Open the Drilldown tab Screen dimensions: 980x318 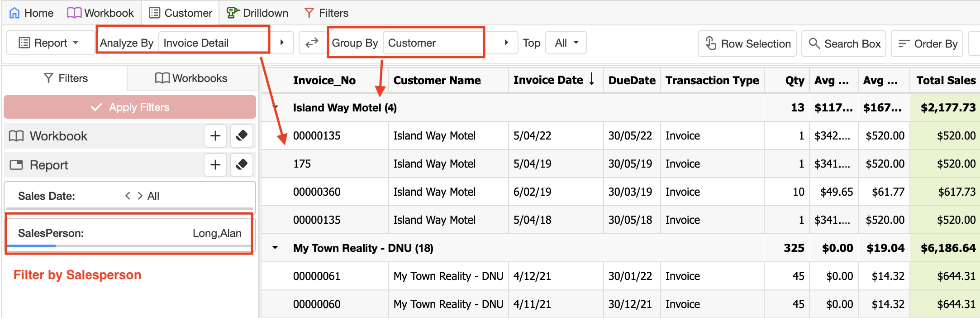pyautogui.click(x=257, y=13)
